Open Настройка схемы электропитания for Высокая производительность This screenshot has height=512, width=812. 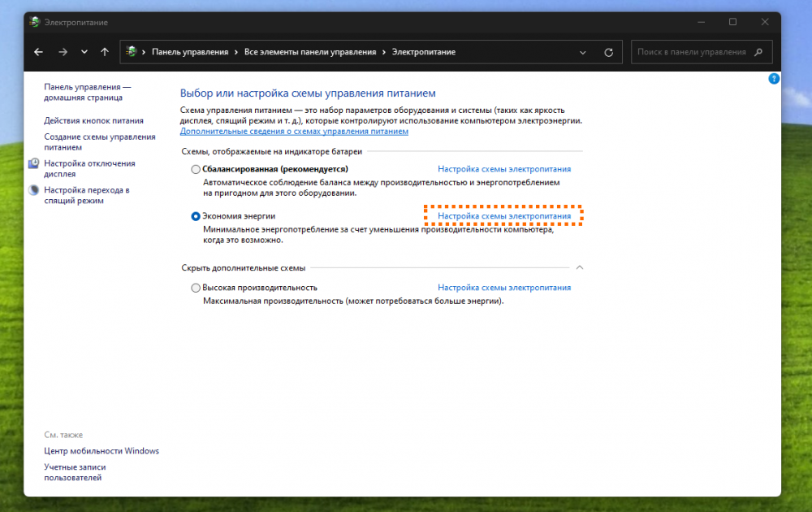point(504,288)
